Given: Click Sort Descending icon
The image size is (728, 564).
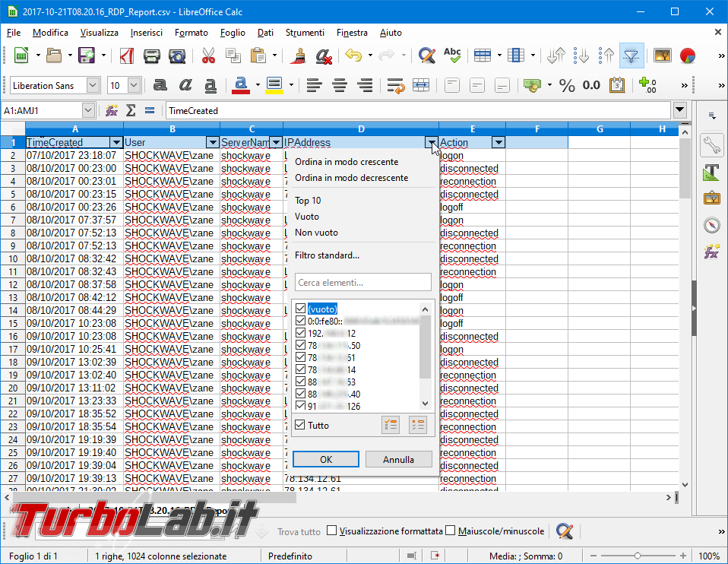Looking at the screenshot, I should pos(606,55).
